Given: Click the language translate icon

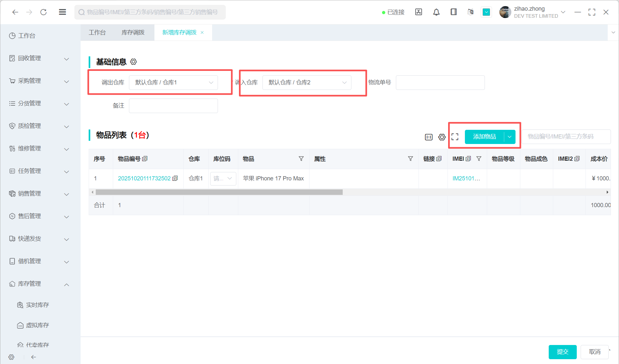Looking at the screenshot, I should [x=470, y=12].
